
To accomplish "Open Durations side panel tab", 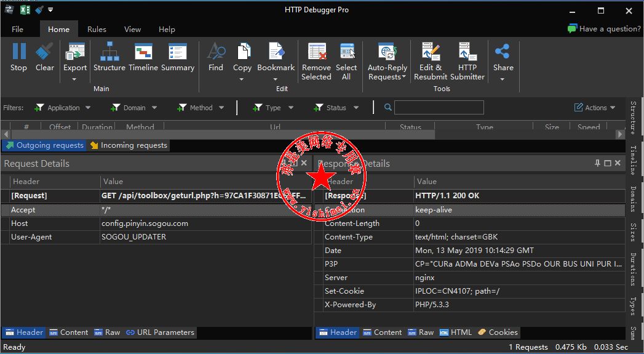I will [x=634, y=269].
